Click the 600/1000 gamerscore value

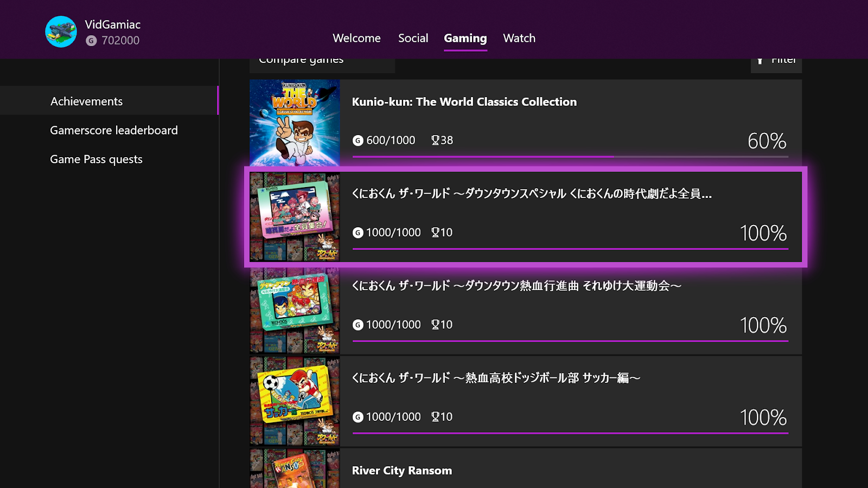[391, 140]
